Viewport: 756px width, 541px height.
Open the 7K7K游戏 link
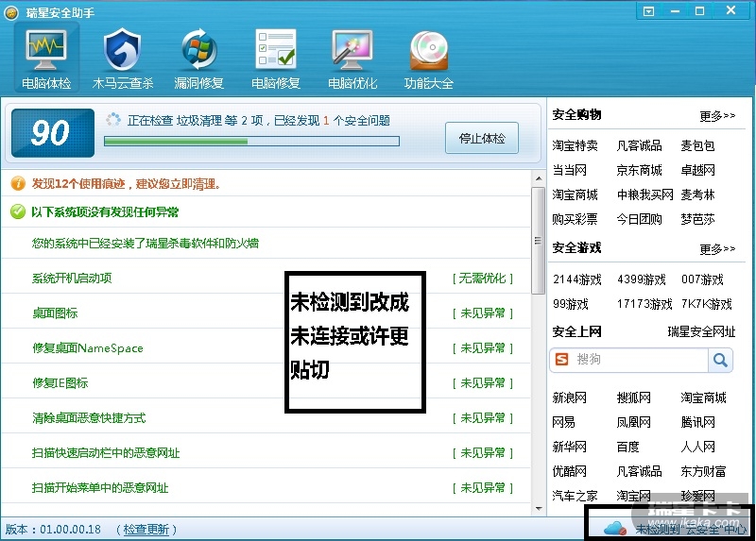(706, 304)
